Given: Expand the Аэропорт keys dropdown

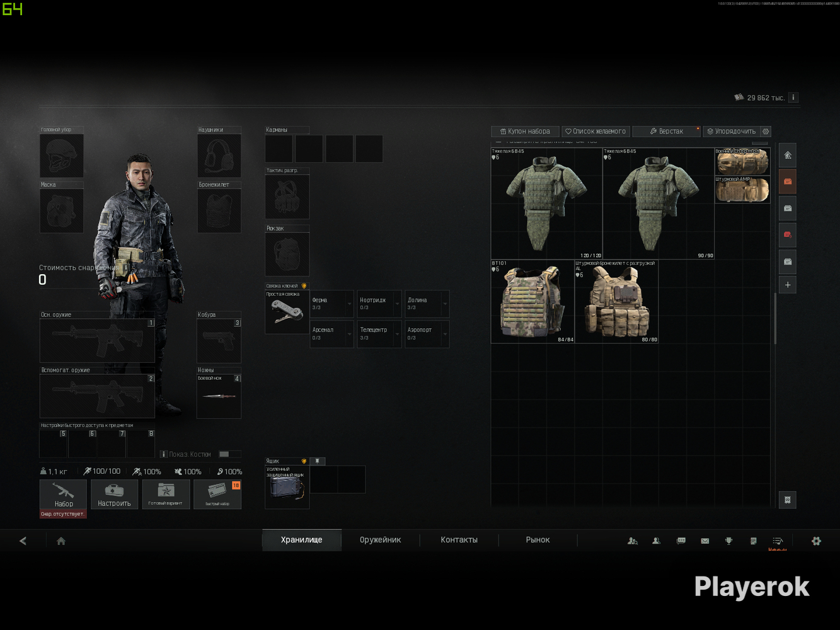Looking at the screenshot, I should click(x=445, y=334).
